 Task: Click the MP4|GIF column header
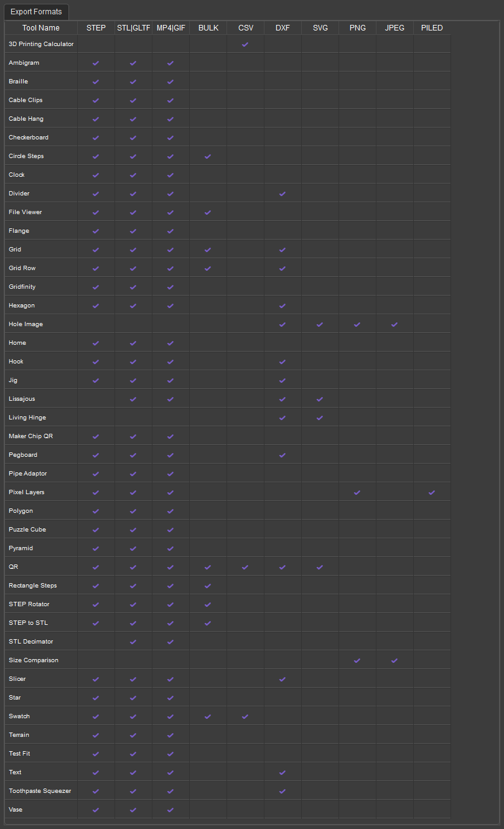(170, 28)
